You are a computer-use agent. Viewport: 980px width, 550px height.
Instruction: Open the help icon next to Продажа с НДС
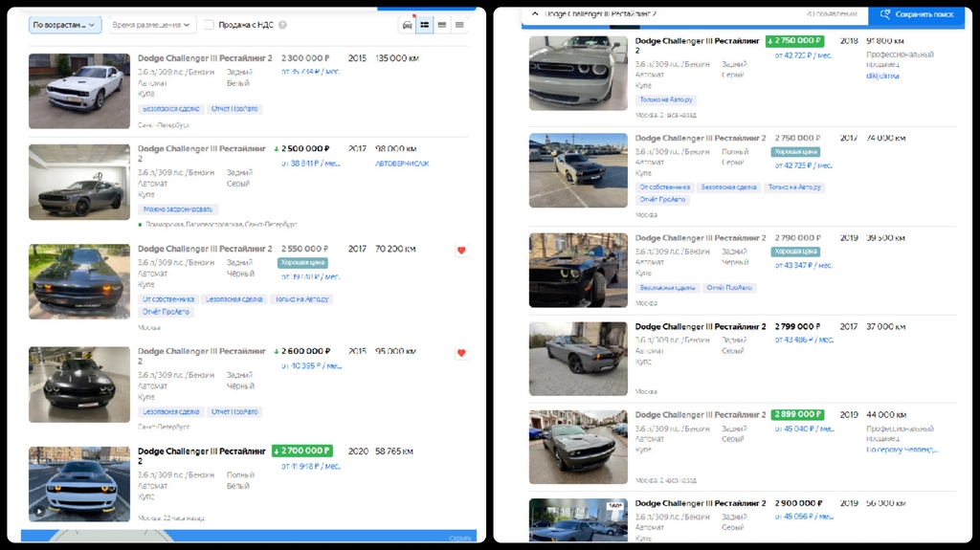point(282,25)
